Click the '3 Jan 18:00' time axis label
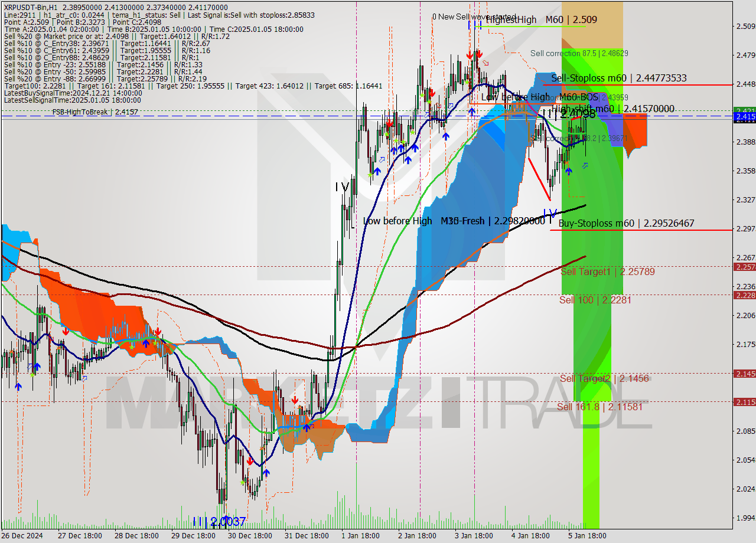Viewport: 756px width, 543px height. (x=474, y=536)
